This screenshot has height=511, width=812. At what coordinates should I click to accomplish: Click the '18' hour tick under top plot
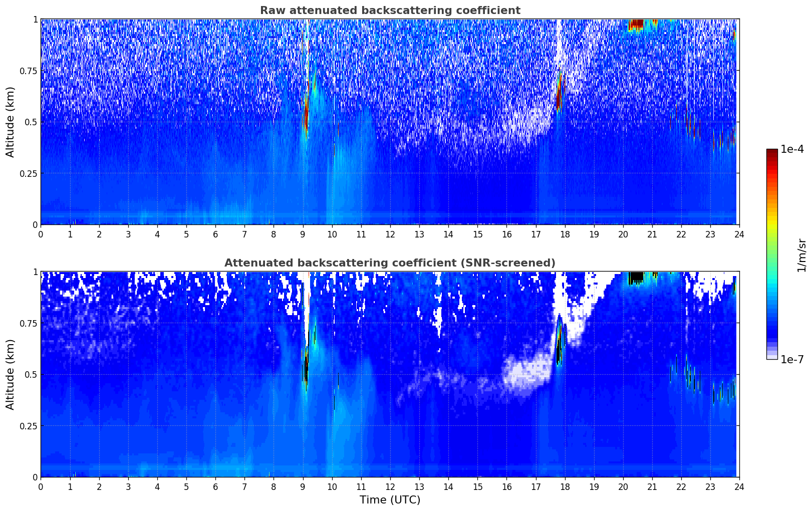click(565, 234)
